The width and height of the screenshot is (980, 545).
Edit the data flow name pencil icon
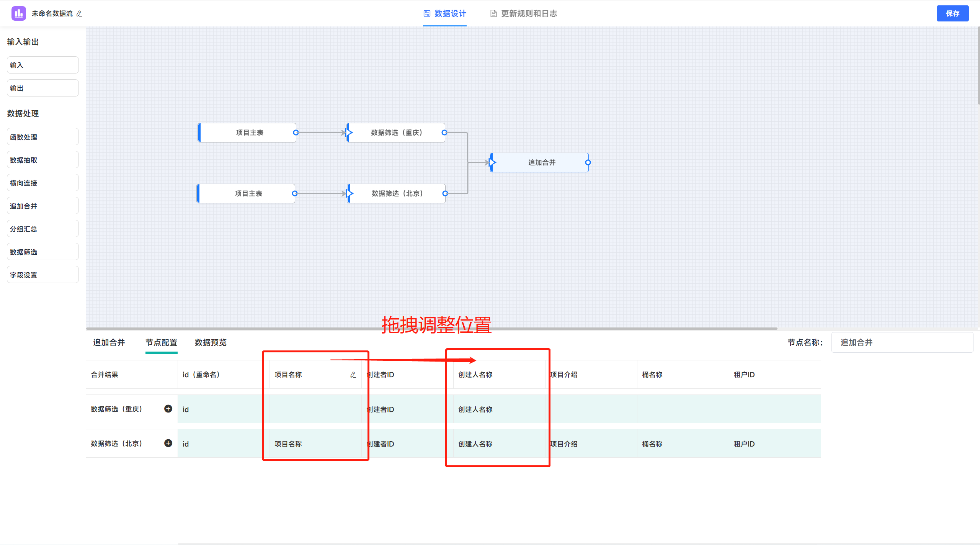(x=79, y=14)
